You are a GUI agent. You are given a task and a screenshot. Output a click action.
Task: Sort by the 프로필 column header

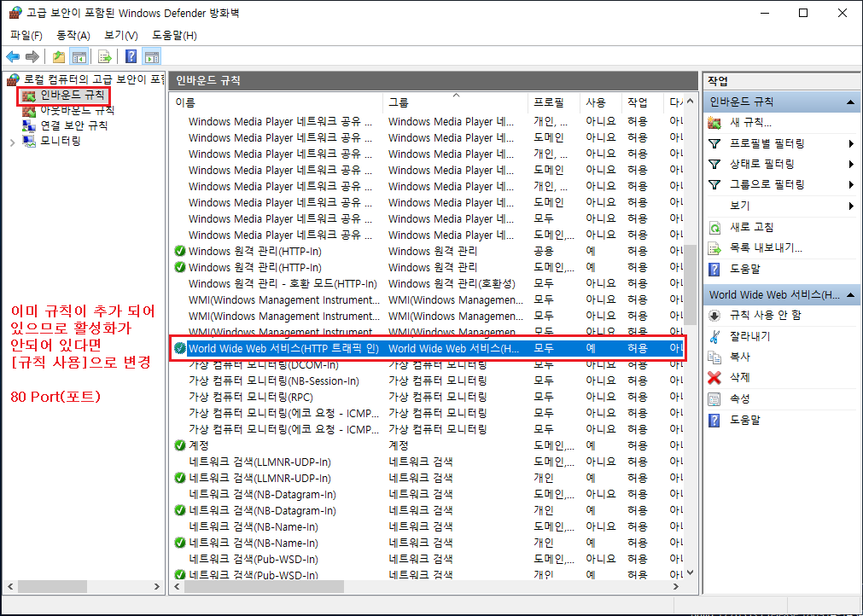point(554,103)
